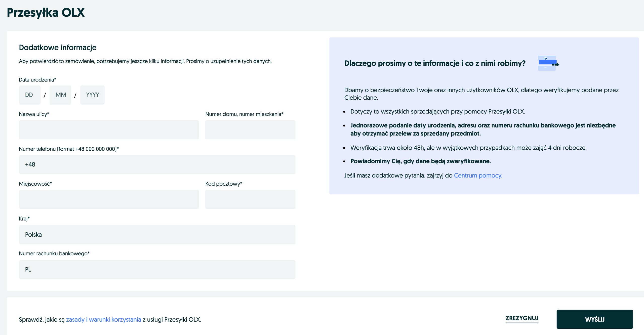Open the Kraj field showing Polska

point(157,235)
